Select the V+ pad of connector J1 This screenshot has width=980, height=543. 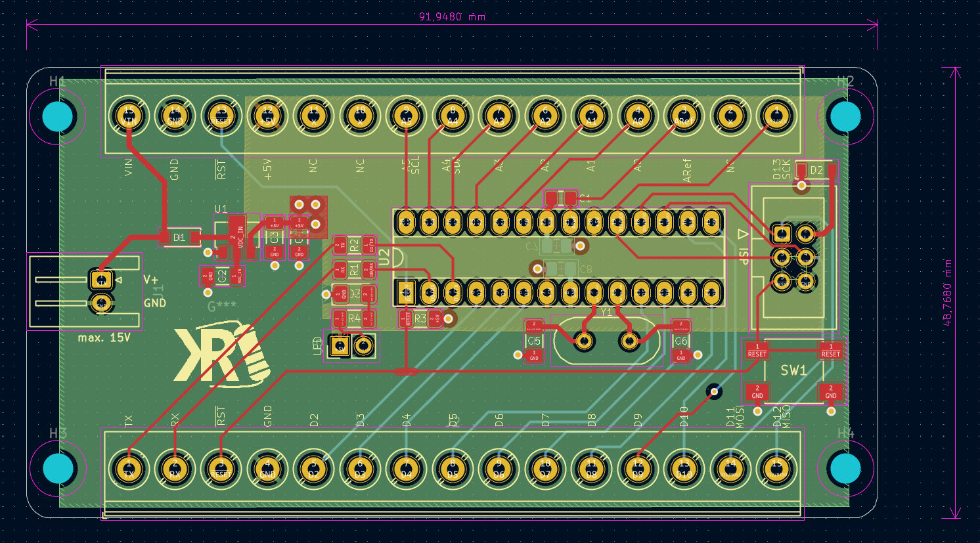pyautogui.click(x=101, y=280)
